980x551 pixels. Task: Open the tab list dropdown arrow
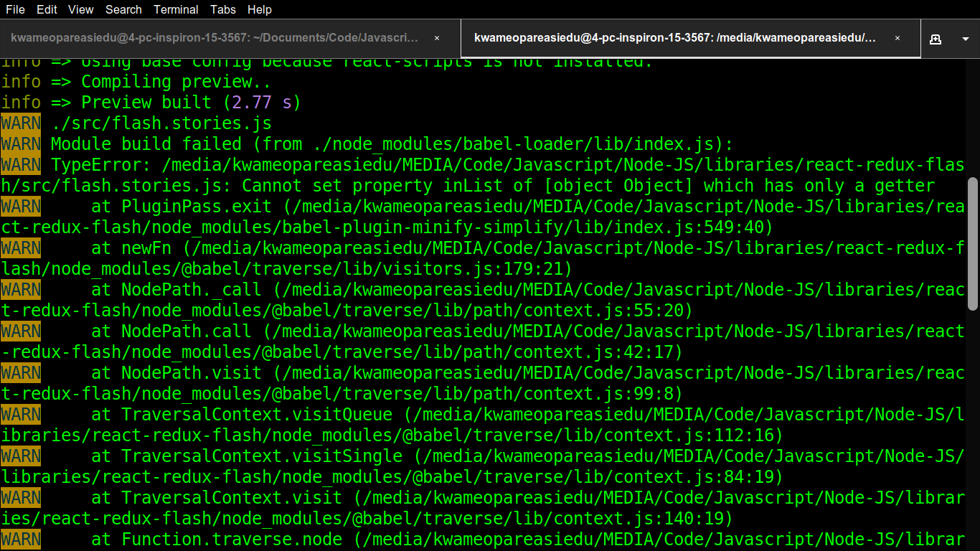tap(965, 39)
